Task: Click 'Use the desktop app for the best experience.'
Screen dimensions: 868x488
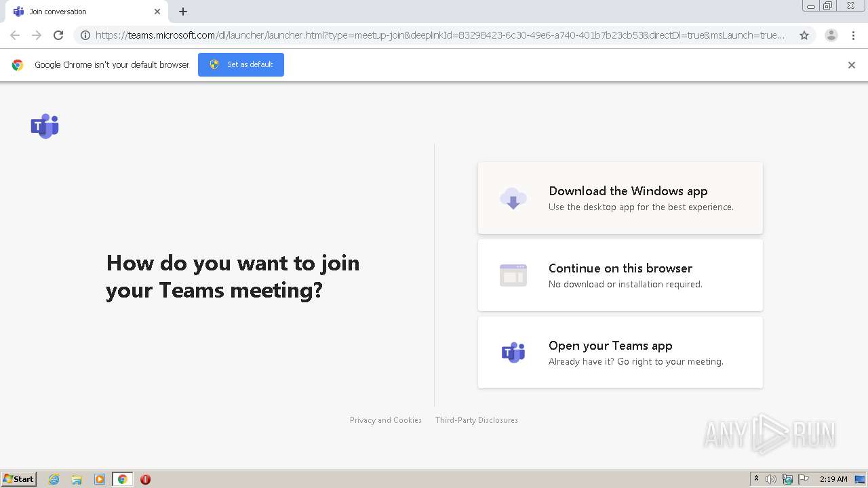Action: (641, 207)
